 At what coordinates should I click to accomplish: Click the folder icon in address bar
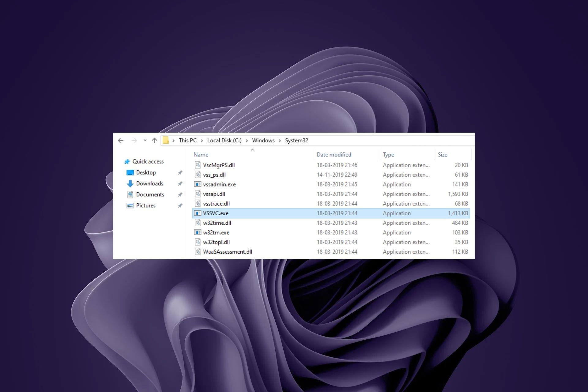coord(166,140)
